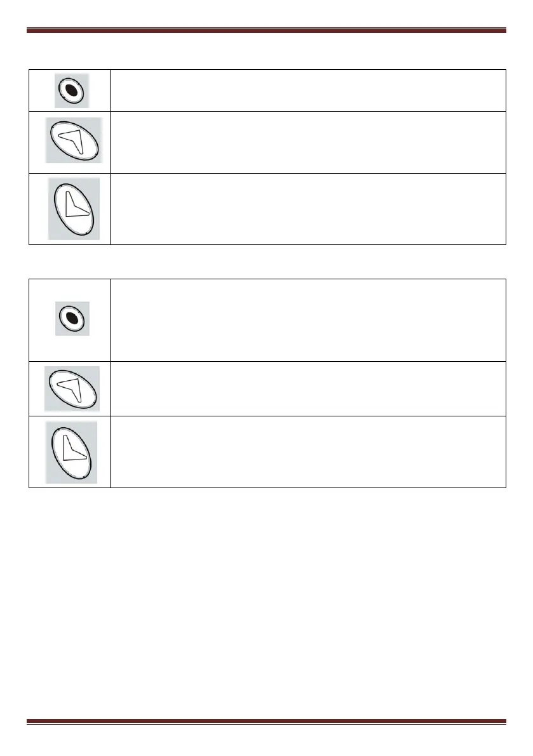Screen dimensions: 533x756
Task: Click the tall oval arrow icon in lower table
Action: tap(71, 452)
